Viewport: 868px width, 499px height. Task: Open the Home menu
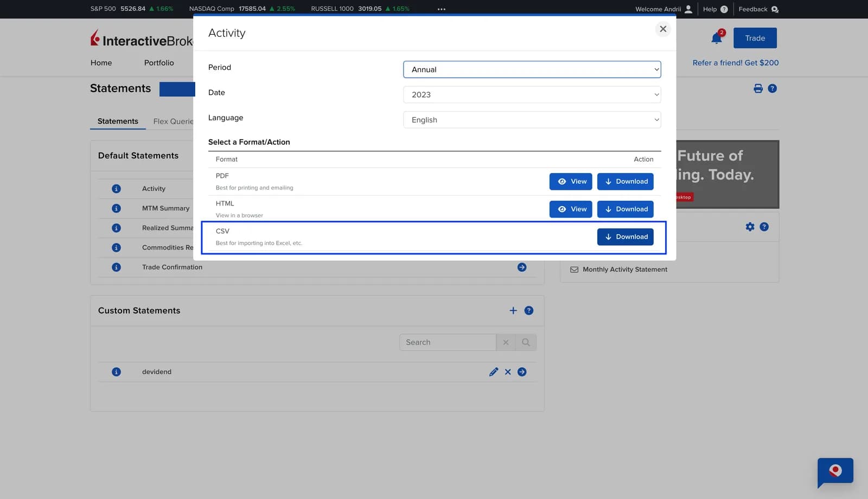pos(101,63)
